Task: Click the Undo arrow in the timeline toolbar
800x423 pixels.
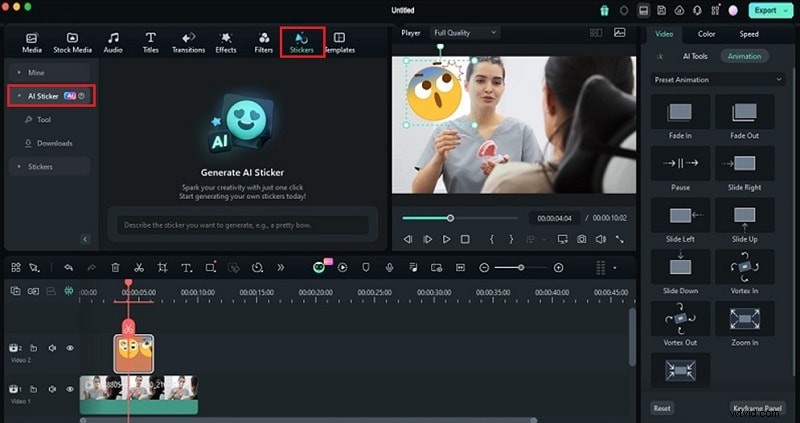Action: pyautogui.click(x=68, y=267)
